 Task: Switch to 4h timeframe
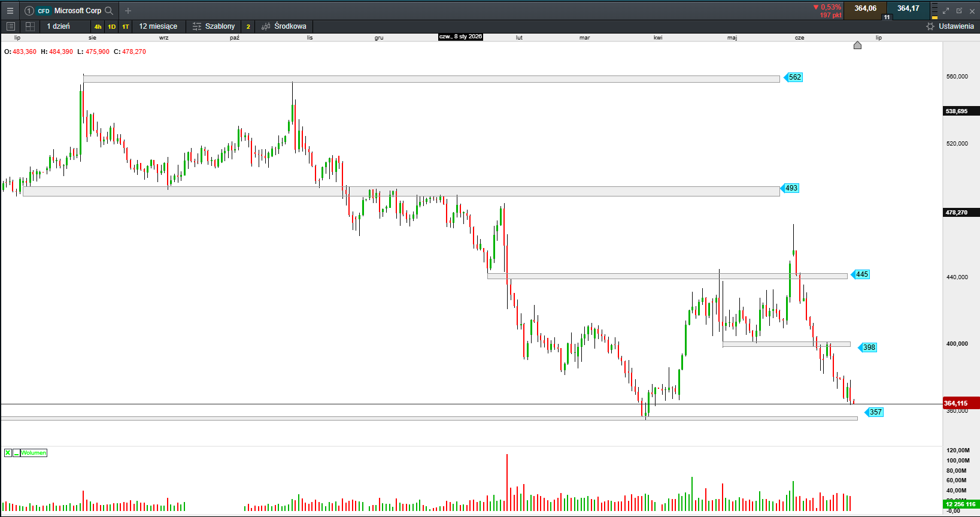(98, 26)
